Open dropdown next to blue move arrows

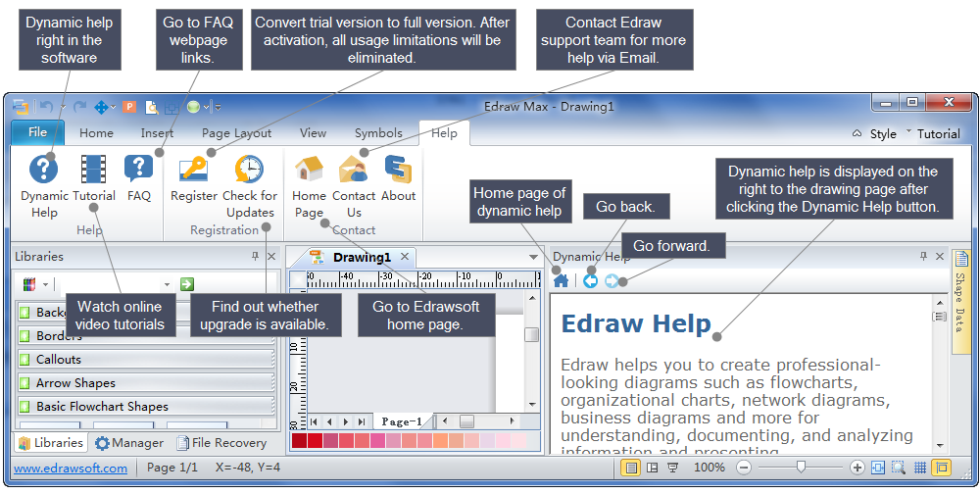point(113,108)
